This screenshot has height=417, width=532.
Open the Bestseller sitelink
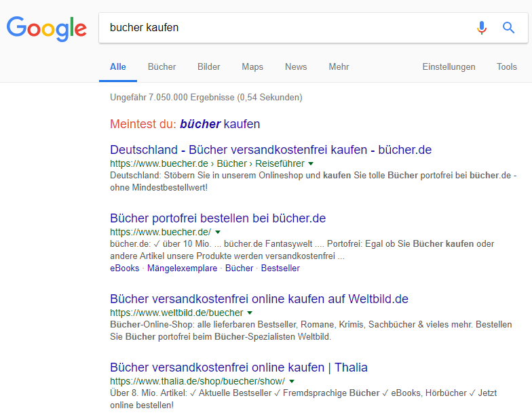280,269
